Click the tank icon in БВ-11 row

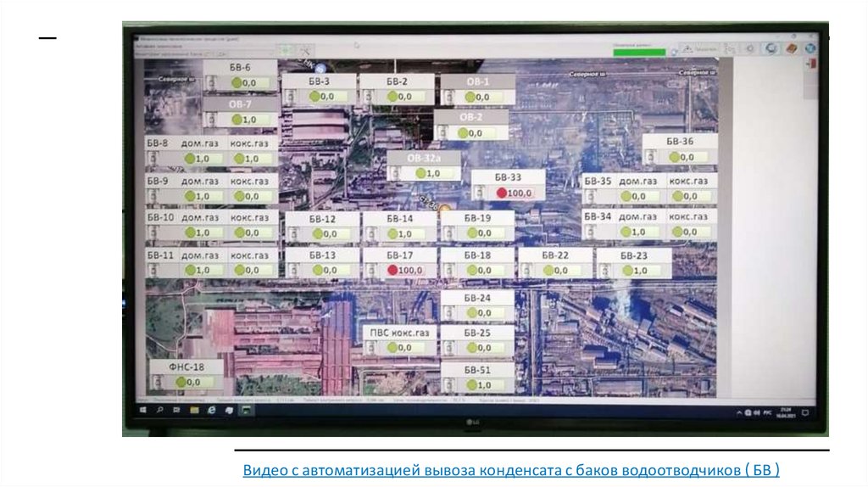pyautogui.click(x=153, y=270)
